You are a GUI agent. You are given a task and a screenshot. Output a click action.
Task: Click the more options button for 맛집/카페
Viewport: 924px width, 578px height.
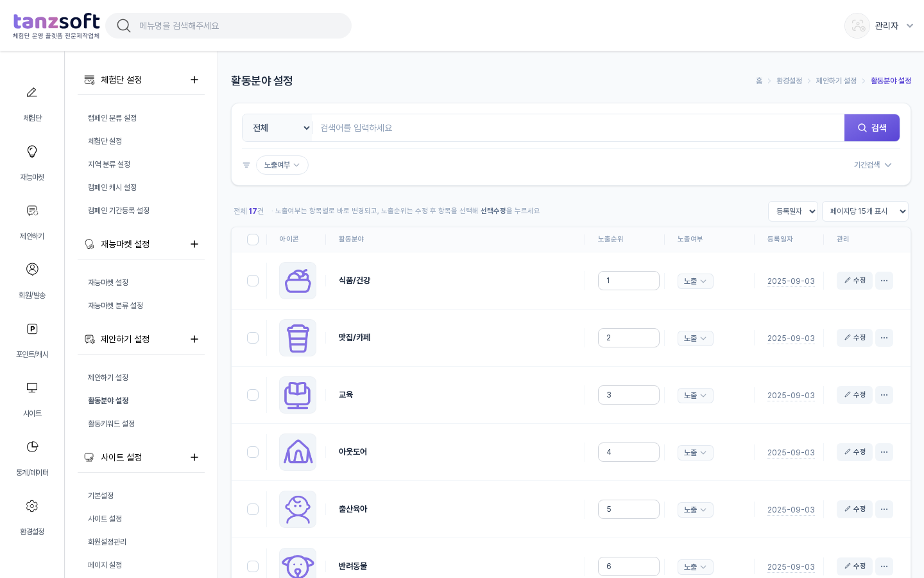(x=884, y=338)
